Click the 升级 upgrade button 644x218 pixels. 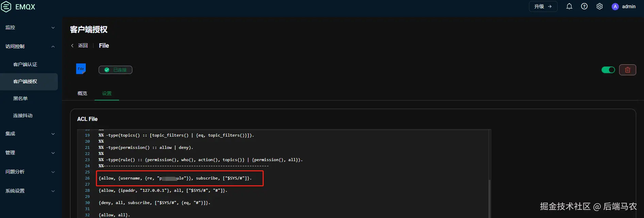point(543,6)
